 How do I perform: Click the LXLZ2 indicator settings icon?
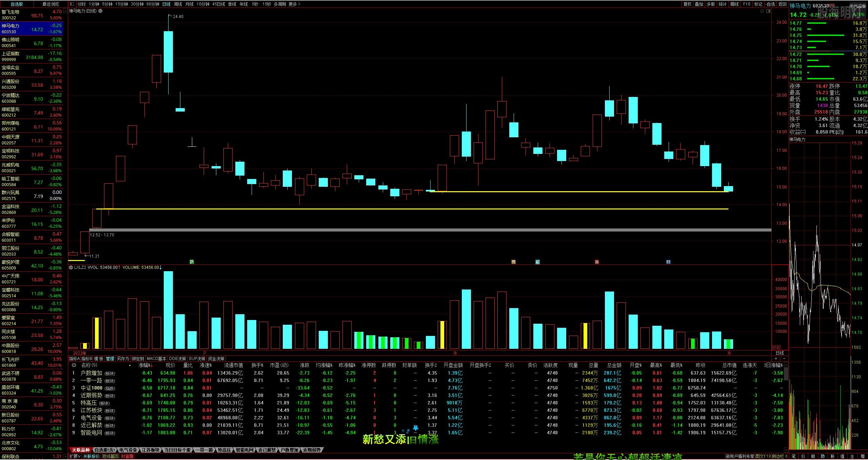coord(71,267)
